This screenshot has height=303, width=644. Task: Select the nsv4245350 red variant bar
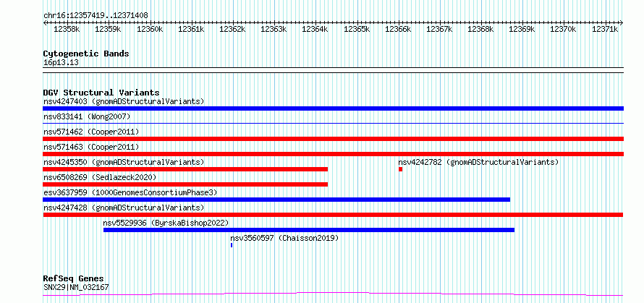coord(185,169)
